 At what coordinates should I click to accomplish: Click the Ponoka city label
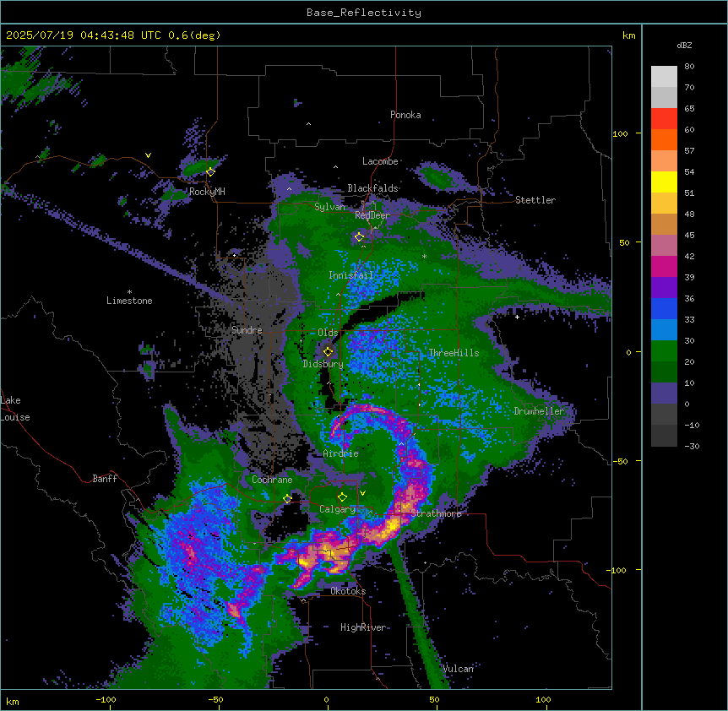(x=405, y=115)
